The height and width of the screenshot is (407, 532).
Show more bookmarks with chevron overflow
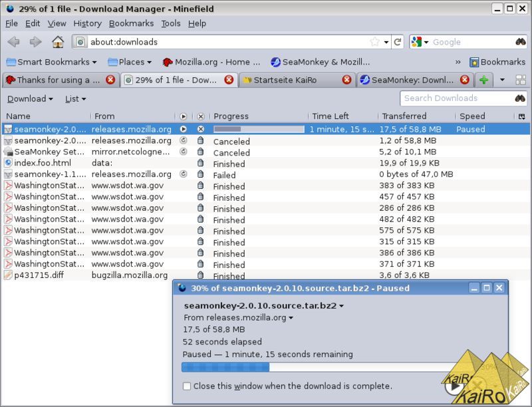(x=458, y=62)
